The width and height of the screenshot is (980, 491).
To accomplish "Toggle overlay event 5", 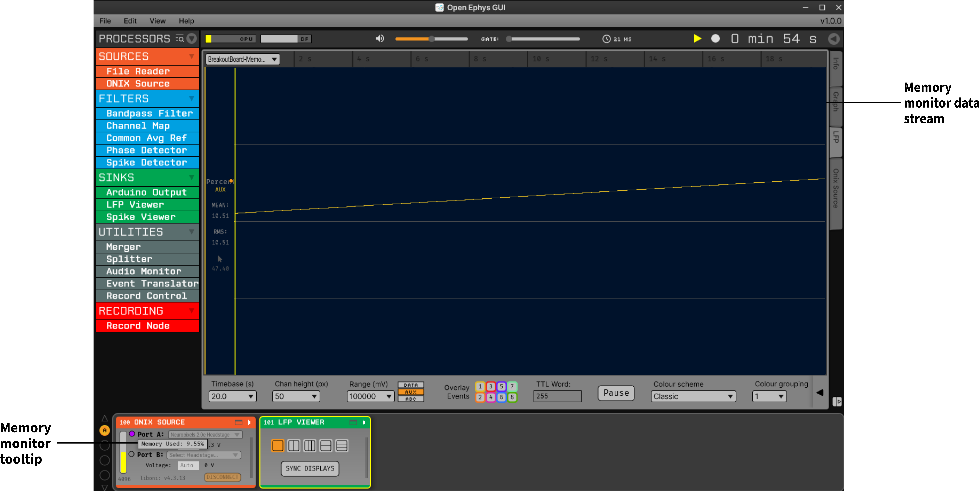I will click(x=501, y=386).
